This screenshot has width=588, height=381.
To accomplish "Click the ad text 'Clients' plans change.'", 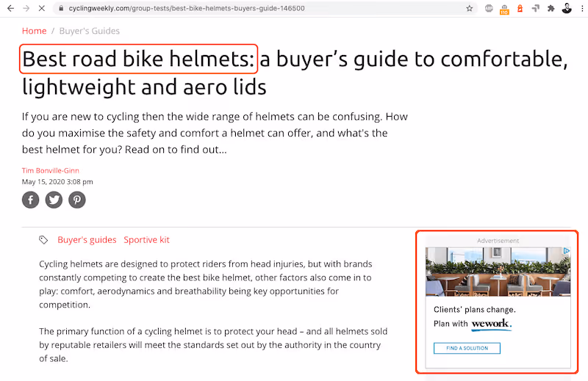I will click(475, 310).
